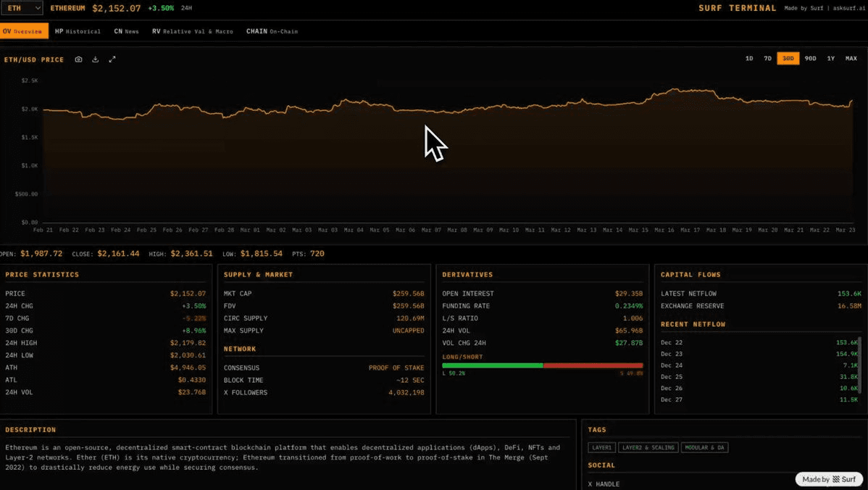Click the Made by Surf badge
Viewport: 868px width, 490px height.
tap(828, 479)
